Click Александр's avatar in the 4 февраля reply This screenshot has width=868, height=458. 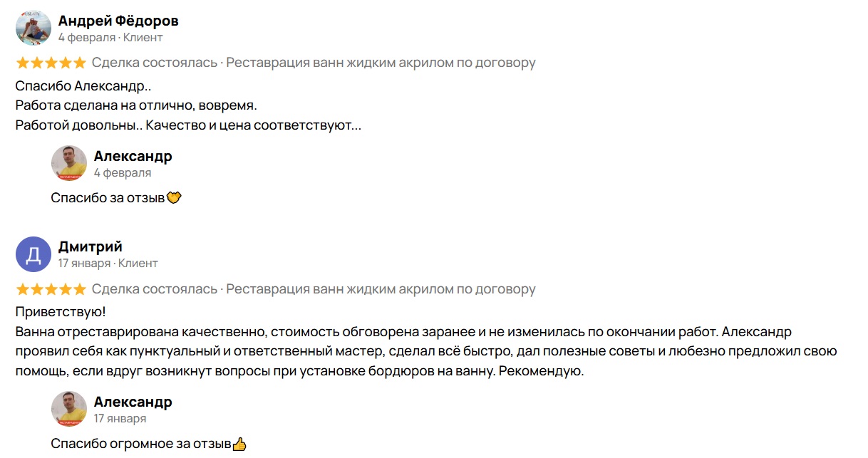(69, 163)
